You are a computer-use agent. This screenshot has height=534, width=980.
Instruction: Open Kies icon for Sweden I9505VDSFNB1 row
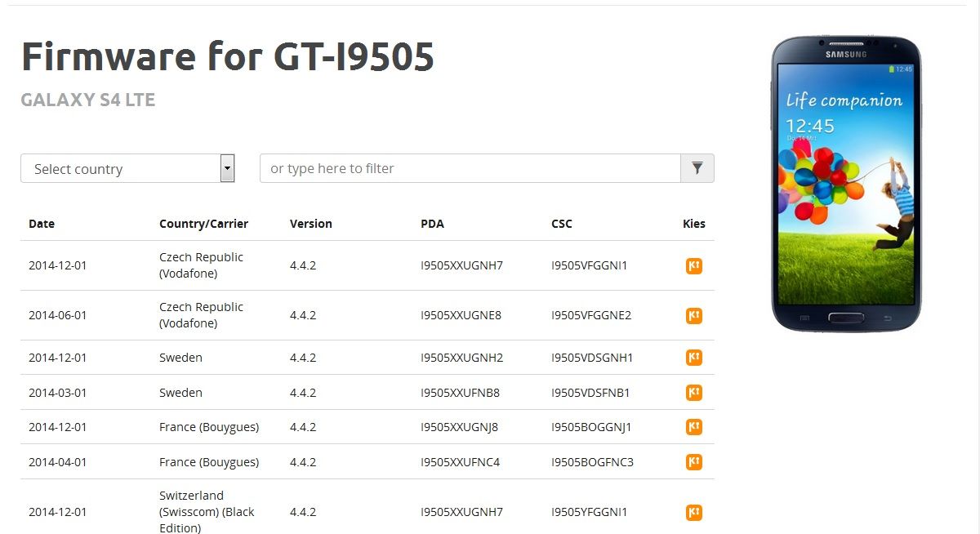pos(694,393)
